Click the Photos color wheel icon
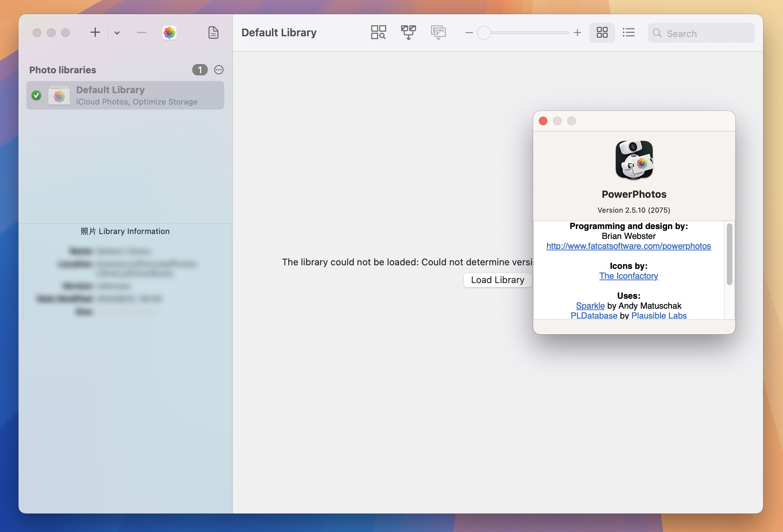 169,32
